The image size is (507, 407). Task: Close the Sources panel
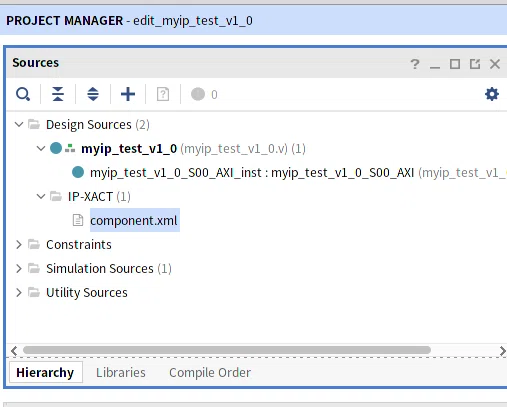495,64
